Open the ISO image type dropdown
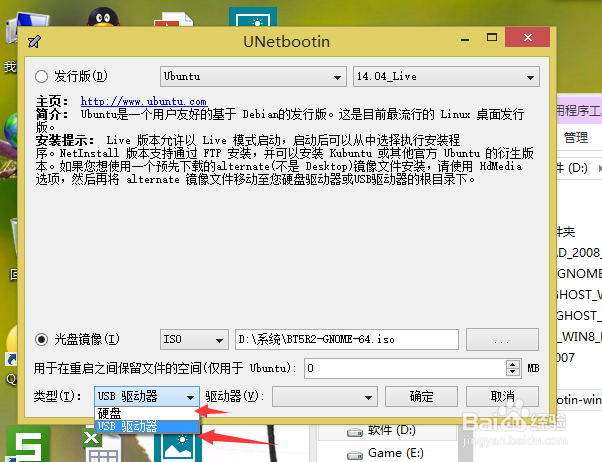The height and width of the screenshot is (462, 602). (194, 339)
